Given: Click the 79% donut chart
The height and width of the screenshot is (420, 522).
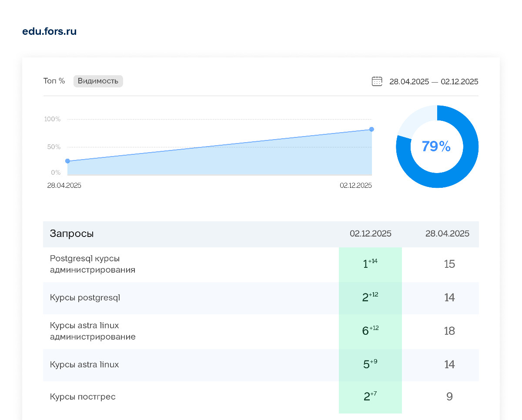Looking at the screenshot, I should (437, 147).
